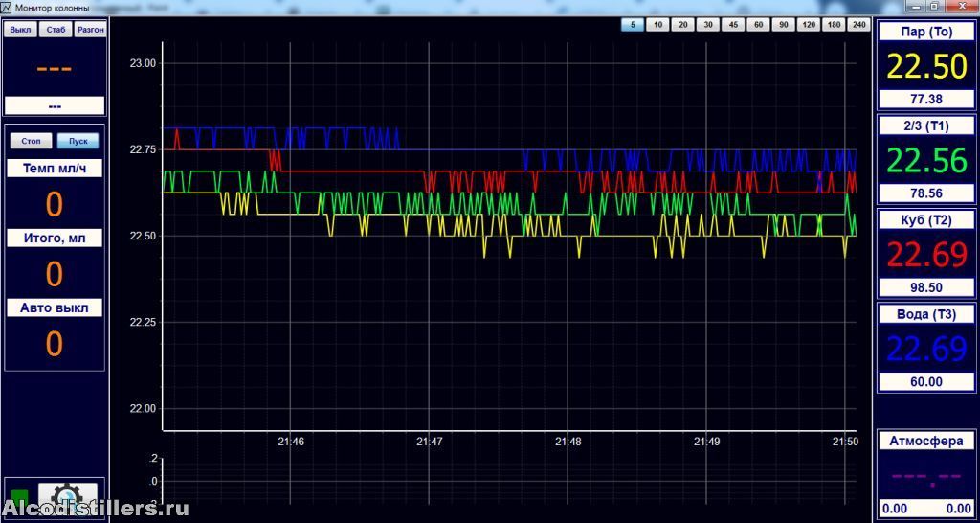The width and height of the screenshot is (980, 523).
Task: Set chart range to 20 minutes
Action: point(682,25)
